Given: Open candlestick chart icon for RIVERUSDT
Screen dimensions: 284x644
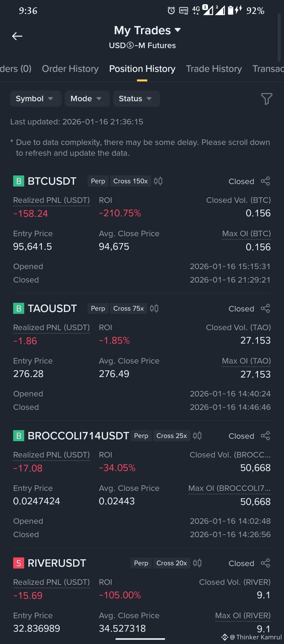Looking at the screenshot, I should [x=197, y=563].
